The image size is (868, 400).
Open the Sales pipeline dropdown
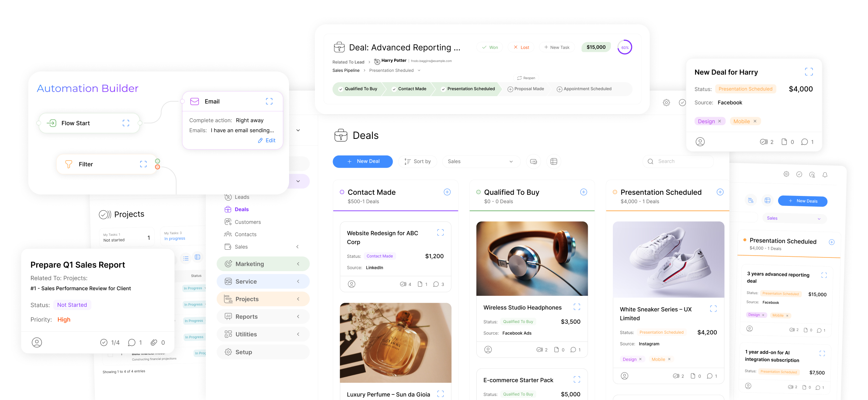pyautogui.click(x=480, y=161)
